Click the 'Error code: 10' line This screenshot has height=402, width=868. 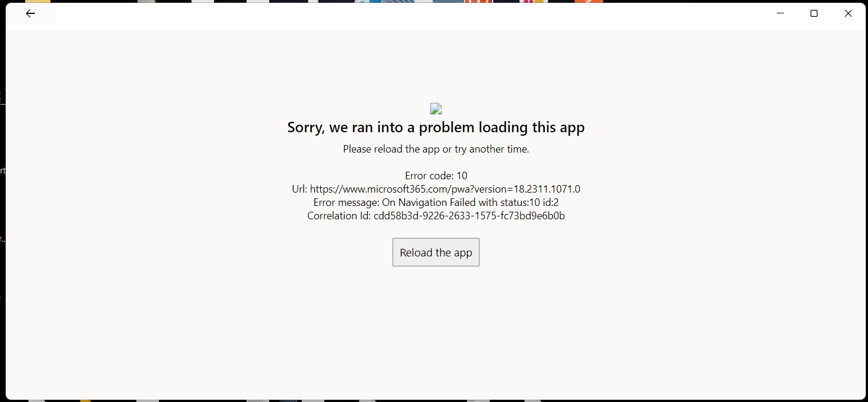click(436, 176)
